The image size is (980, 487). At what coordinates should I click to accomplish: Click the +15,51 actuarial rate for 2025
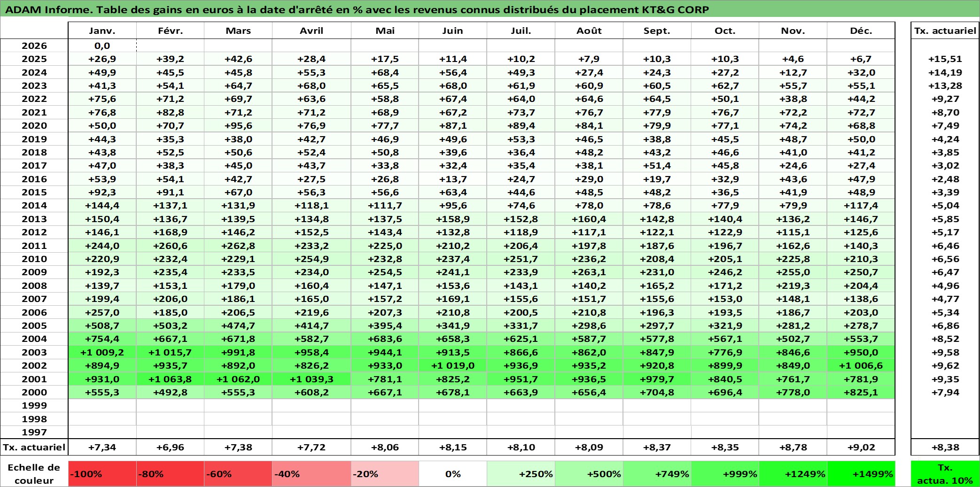[945, 59]
